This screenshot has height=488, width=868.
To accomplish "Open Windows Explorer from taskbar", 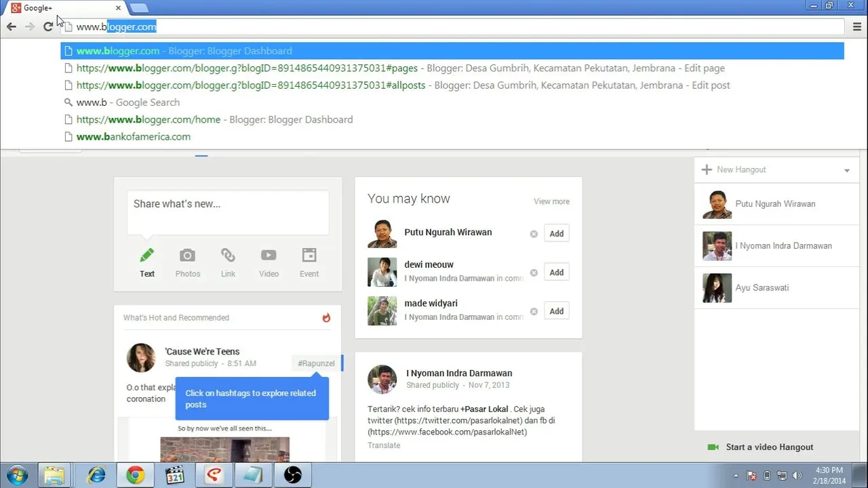I will 55,475.
